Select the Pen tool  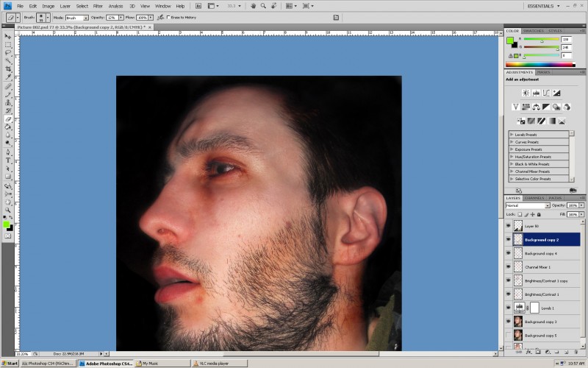[8, 152]
